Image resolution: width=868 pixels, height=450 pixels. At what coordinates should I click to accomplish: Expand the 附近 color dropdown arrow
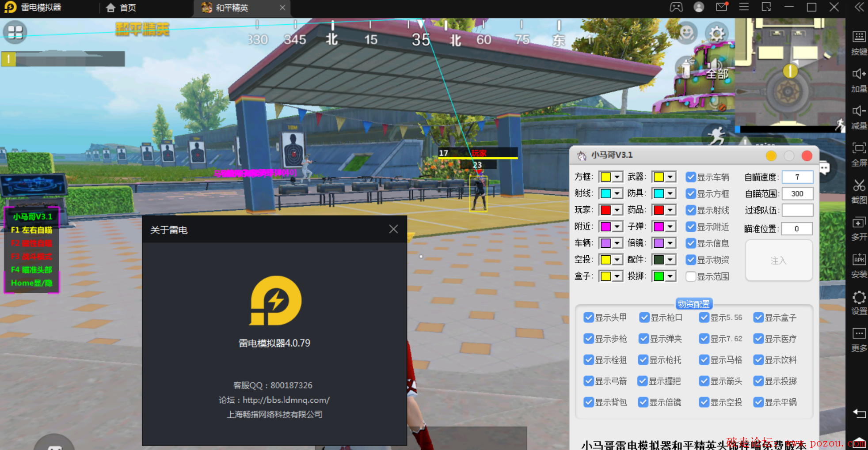(617, 227)
